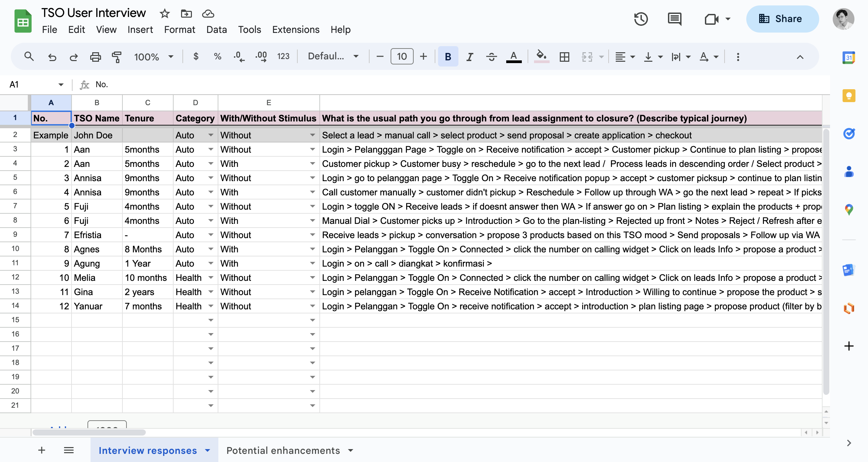Viewport: 868px width, 462px height.
Task: Print the spreadsheet
Action: (95, 57)
